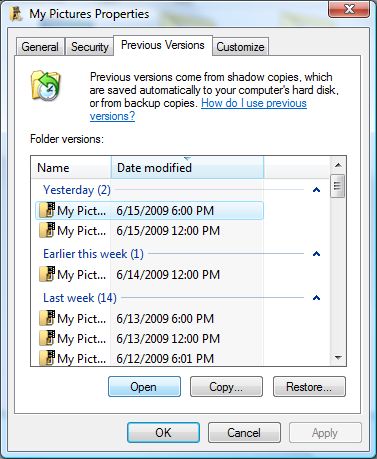Screen dimensions: 377x459
Task: Click the folder icon for 6/15/2009 6:00 PM version
Action: 47,210
